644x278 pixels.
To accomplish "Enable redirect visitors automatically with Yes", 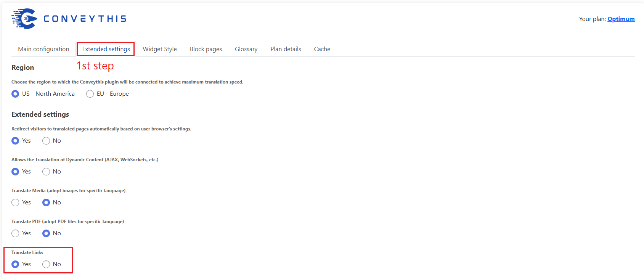I will (15, 141).
